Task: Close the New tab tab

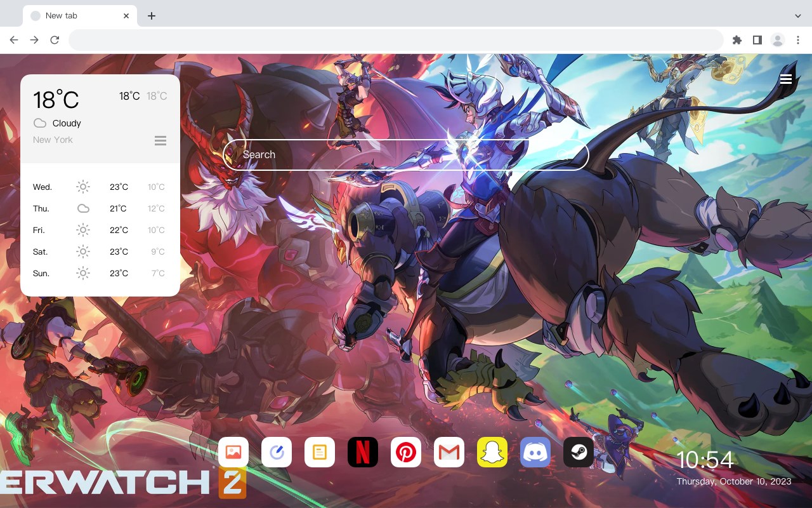Action: (x=126, y=16)
